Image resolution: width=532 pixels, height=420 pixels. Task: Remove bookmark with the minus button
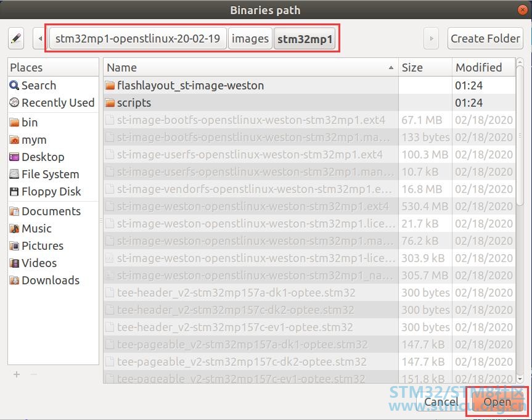(x=33, y=374)
